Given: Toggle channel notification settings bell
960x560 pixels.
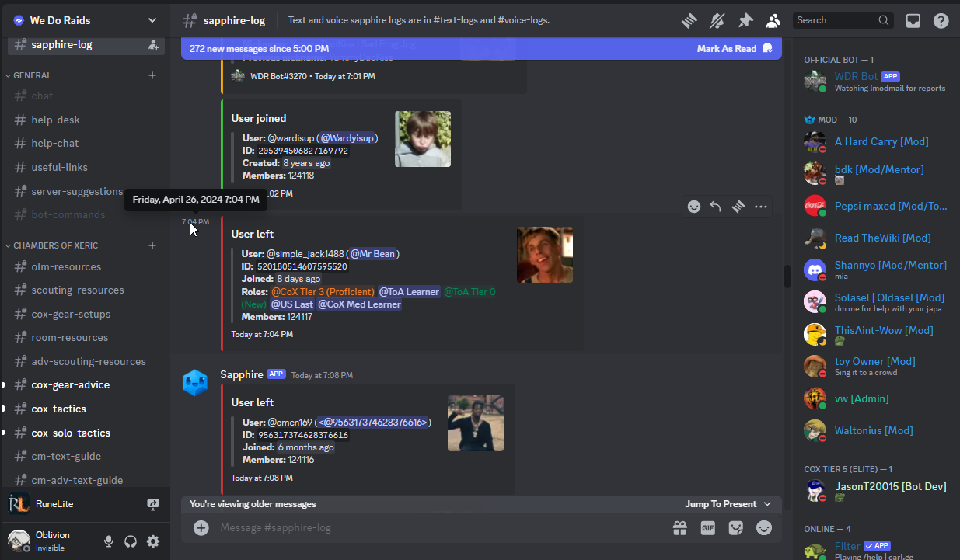Looking at the screenshot, I should coord(717,21).
